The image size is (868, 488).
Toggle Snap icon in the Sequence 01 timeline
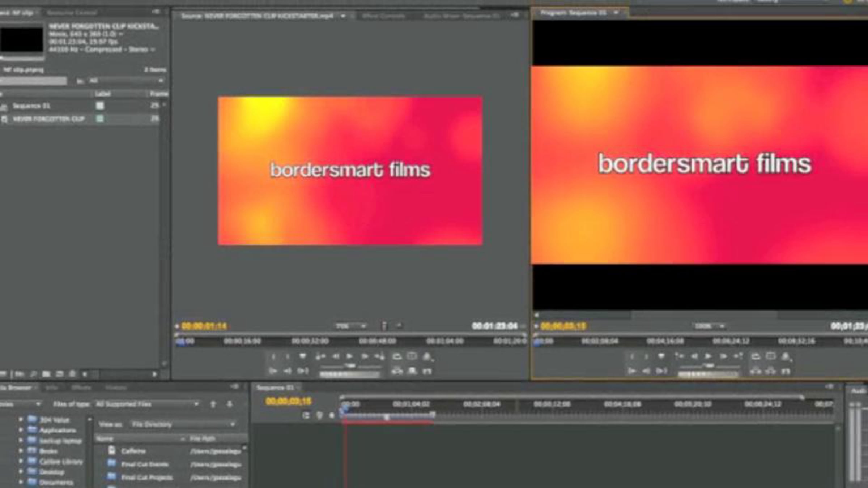306,416
